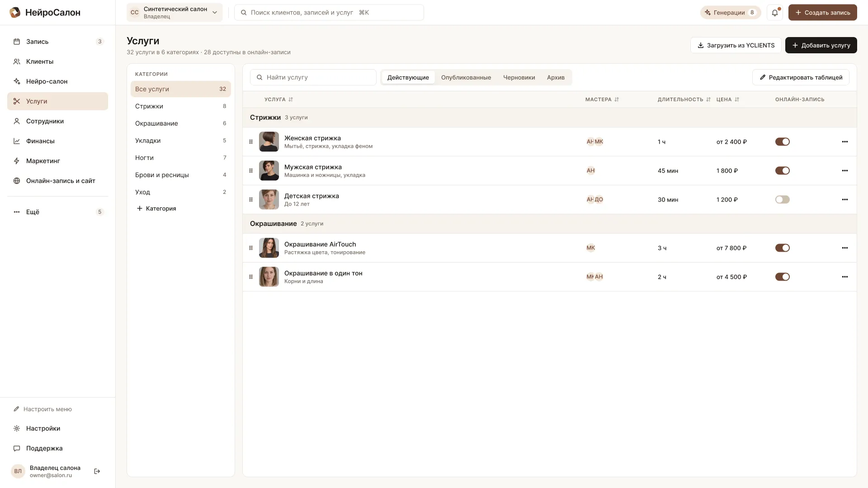This screenshot has height=488, width=868.
Task: Open thumbnail of Женская стрижка service
Action: point(269,142)
